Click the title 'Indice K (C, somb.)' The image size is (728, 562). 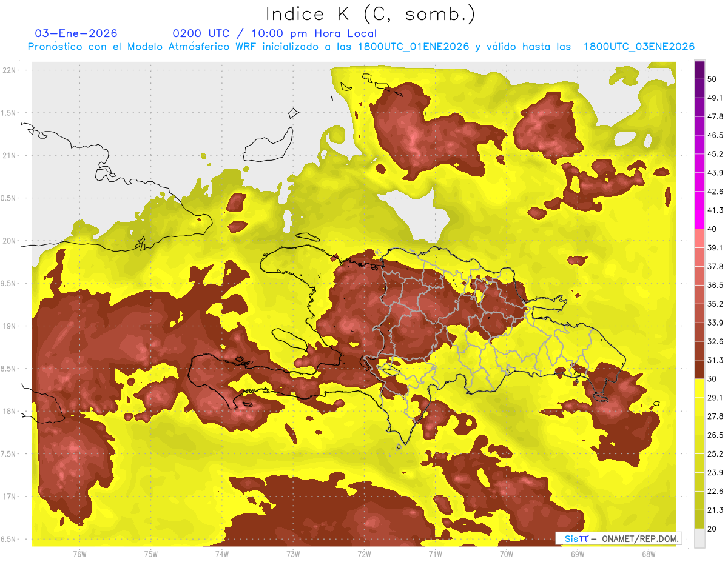point(370,13)
